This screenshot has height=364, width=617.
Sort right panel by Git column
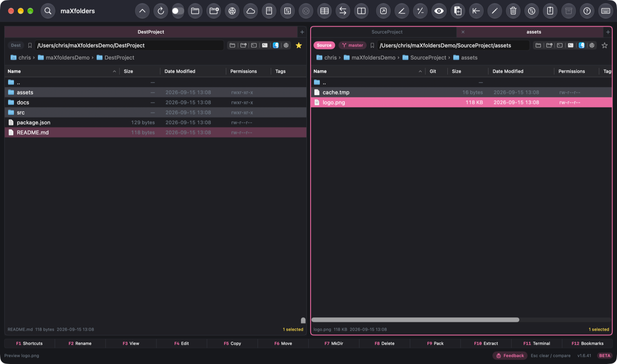click(x=436, y=71)
